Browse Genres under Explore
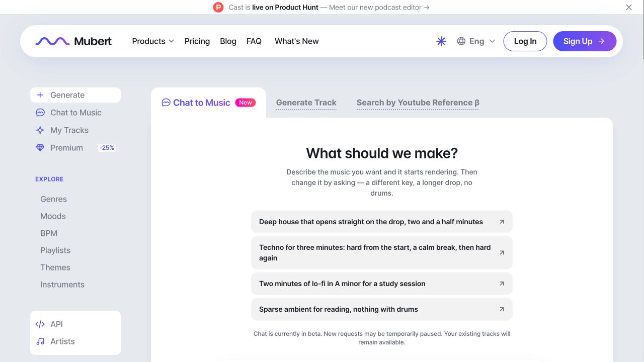The width and height of the screenshot is (644, 362). (53, 199)
